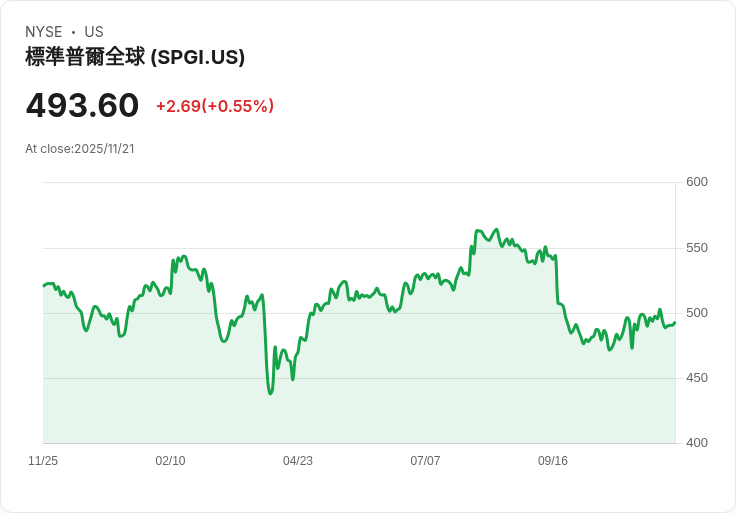Select the 07/07 date axis label

point(425,461)
